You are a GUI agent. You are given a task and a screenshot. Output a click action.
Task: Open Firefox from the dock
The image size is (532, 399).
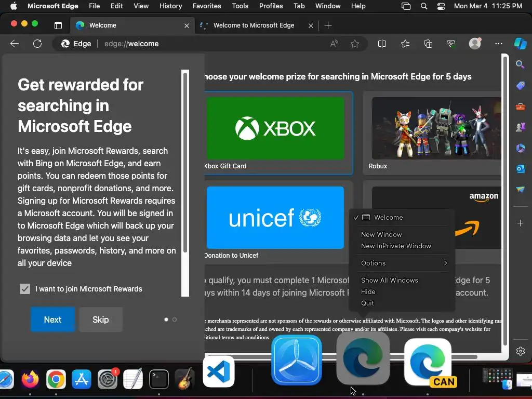(x=30, y=379)
